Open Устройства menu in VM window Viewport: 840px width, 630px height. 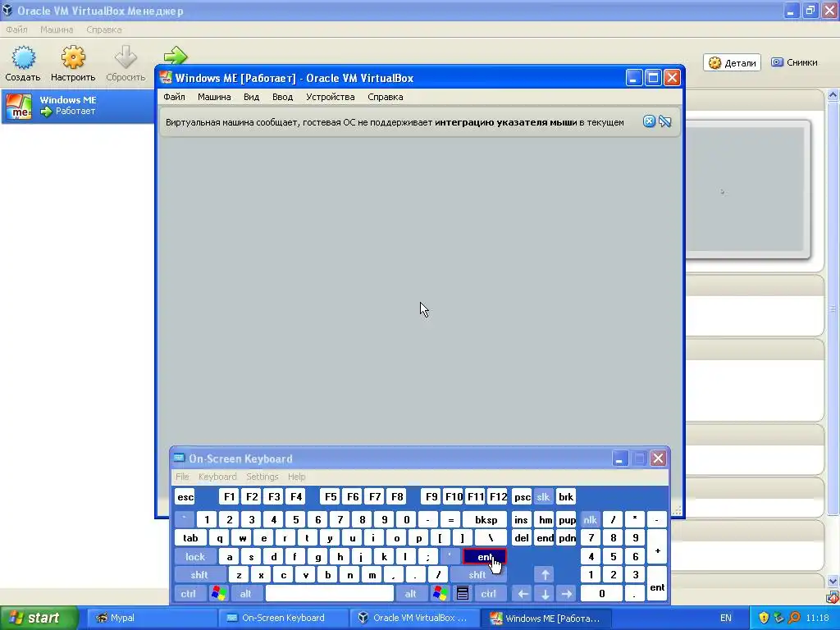click(x=330, y=97)
